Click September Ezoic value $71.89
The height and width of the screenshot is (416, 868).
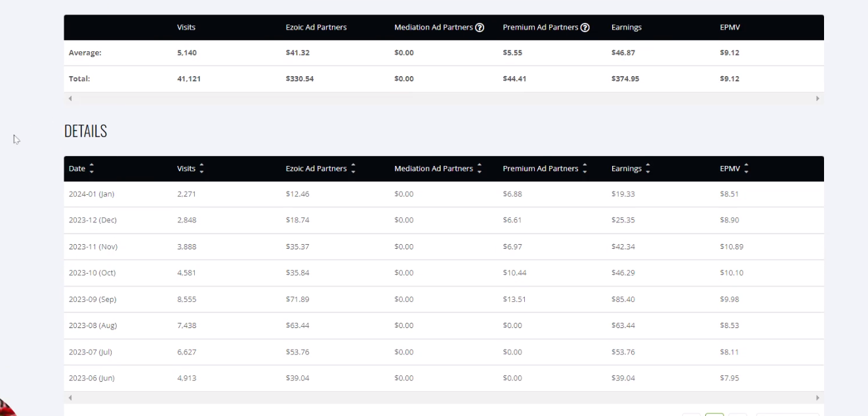(297, 299)
